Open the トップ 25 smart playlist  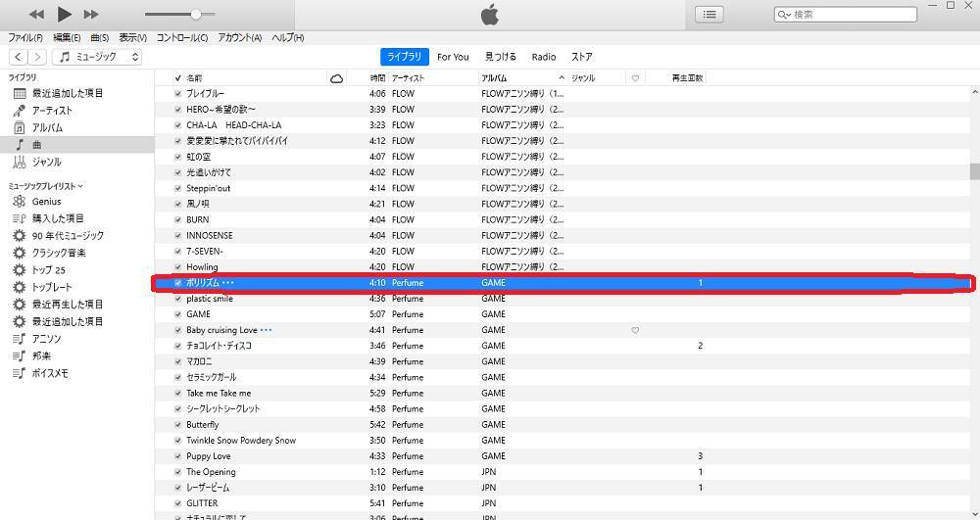pyautogui.click(x=48, y=270)
